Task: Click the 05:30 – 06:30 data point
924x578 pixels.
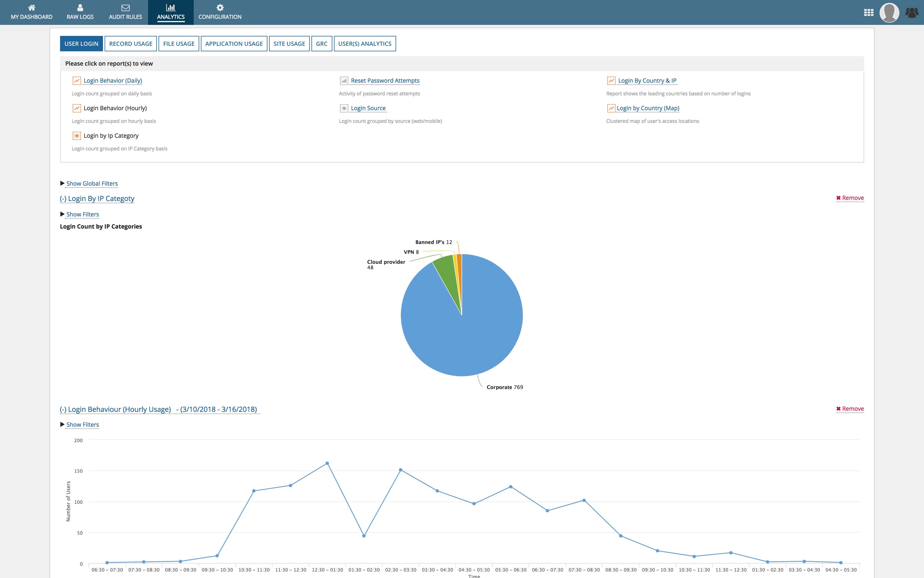Action: [x=511, y=487]
